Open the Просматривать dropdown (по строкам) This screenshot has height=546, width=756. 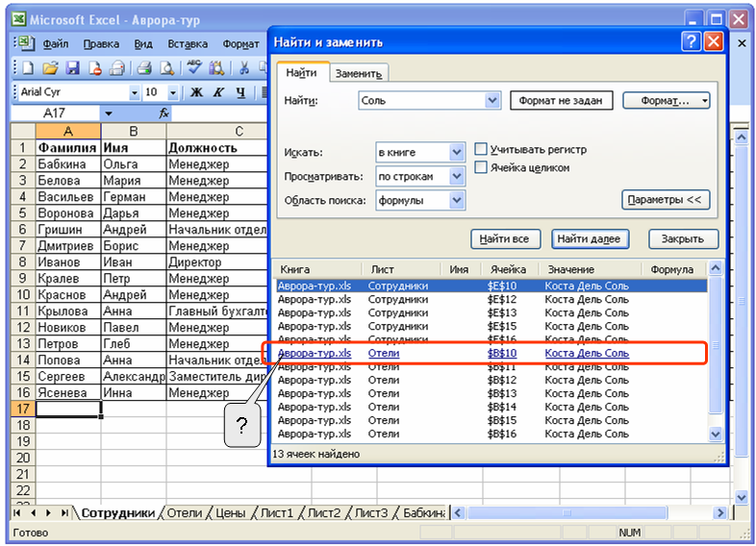[x=457, y=176]
